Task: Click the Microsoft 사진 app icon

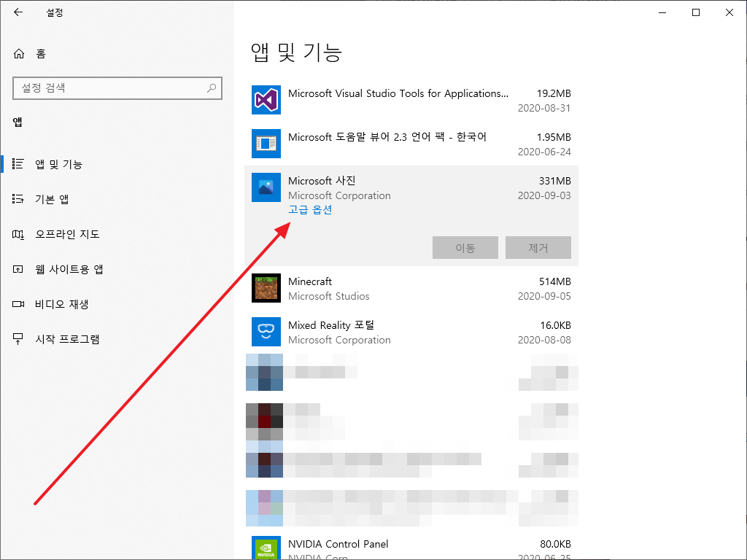Action: [x=266, y=187]
